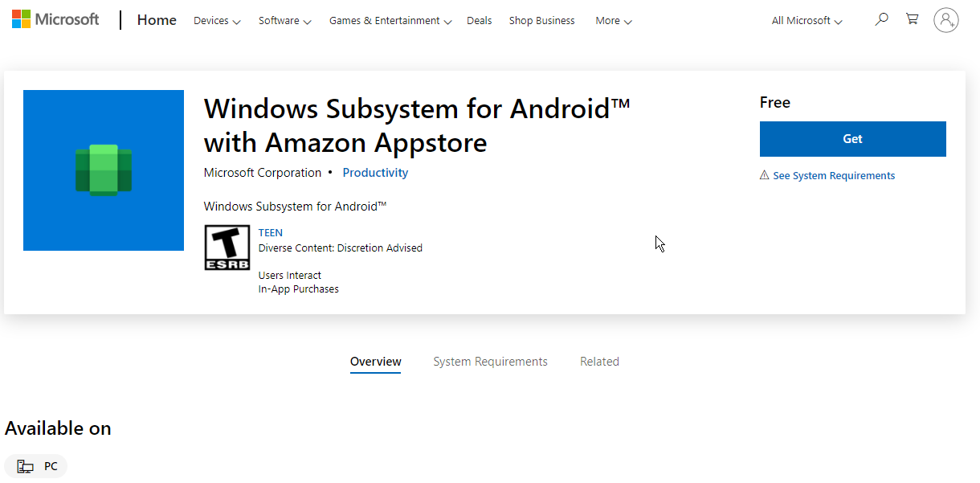This screenshot has height=483, width=980.
Task: Click the Available on heading
Action: (58, 428)
